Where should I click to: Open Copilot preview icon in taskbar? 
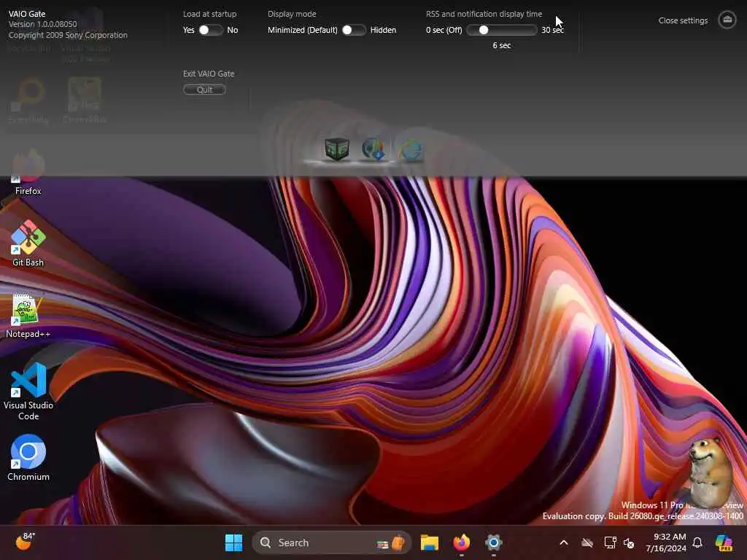[724, 542]
